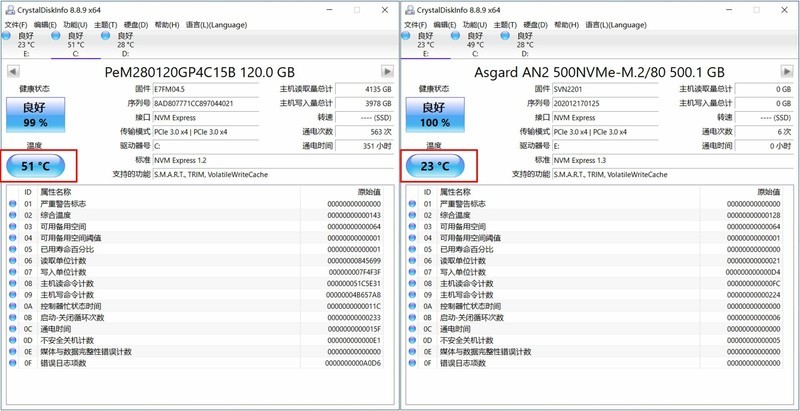Screen dimensions: 800x411
Task: Click ID column header in right window
Action: point(428,192)
